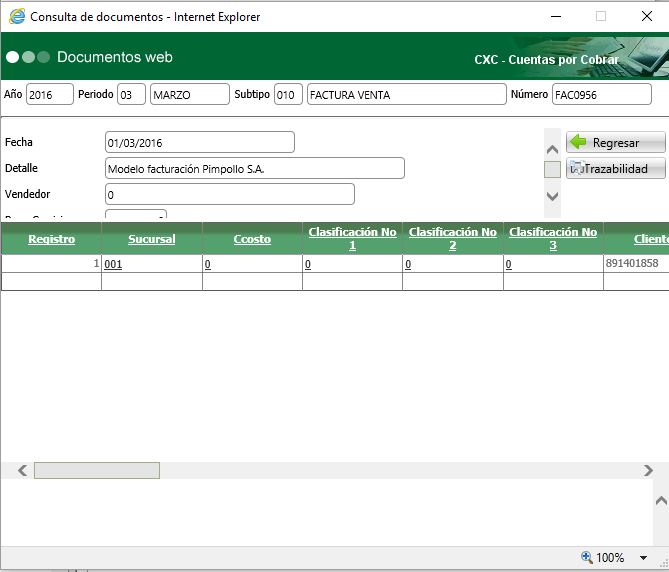The width and height of the screenshot is (669, 572).
Task: Click the form panel scrollbar thumb
Action: [x=553, y=169]
